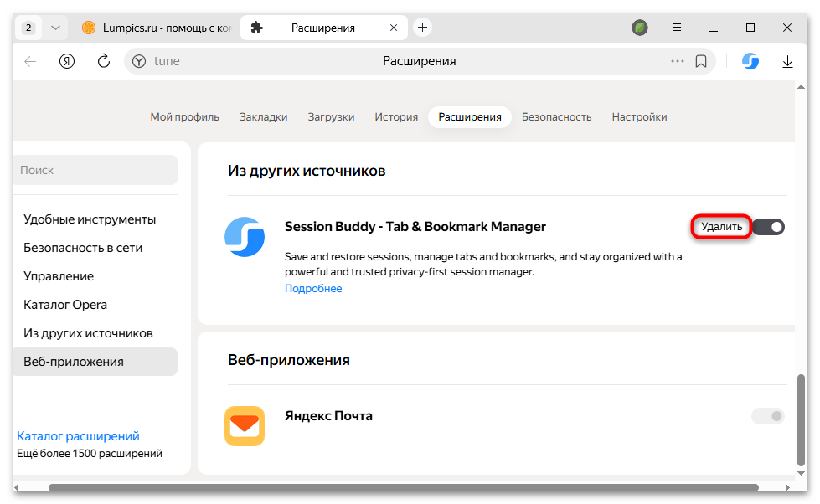
Task: Select Из других источников in sidebar
Action: click(x=88, y=333)
